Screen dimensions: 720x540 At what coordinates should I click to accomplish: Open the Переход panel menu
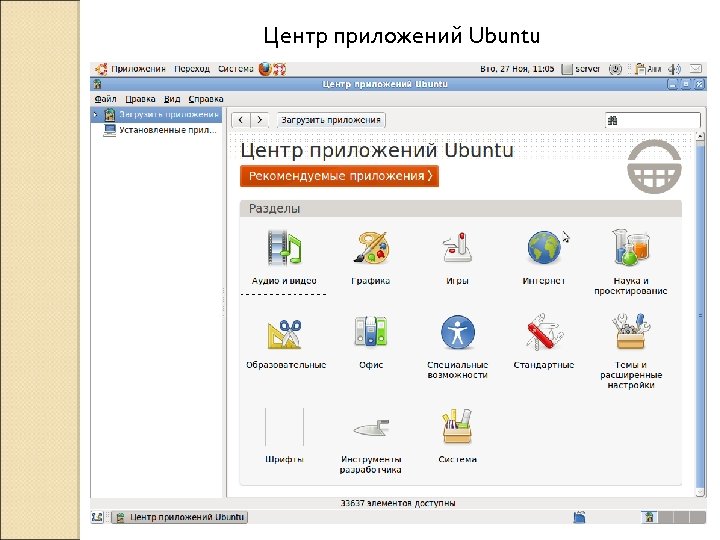[x=192, y=69]
